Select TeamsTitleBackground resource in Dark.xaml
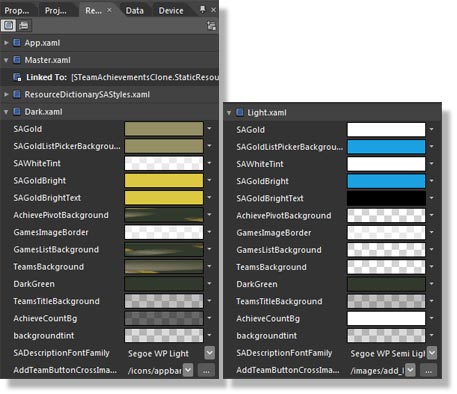The image size is (457, 394). (x=56, y=301)
